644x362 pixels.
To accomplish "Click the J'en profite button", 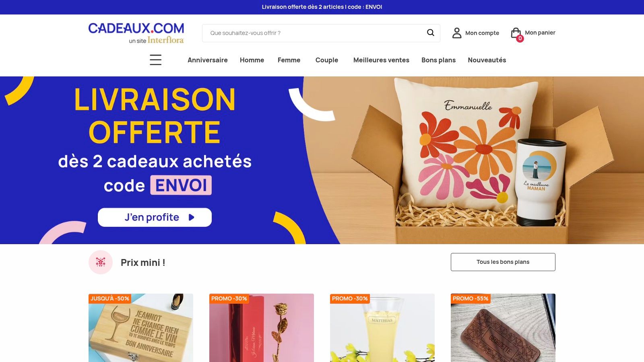I will click(155, 217).
